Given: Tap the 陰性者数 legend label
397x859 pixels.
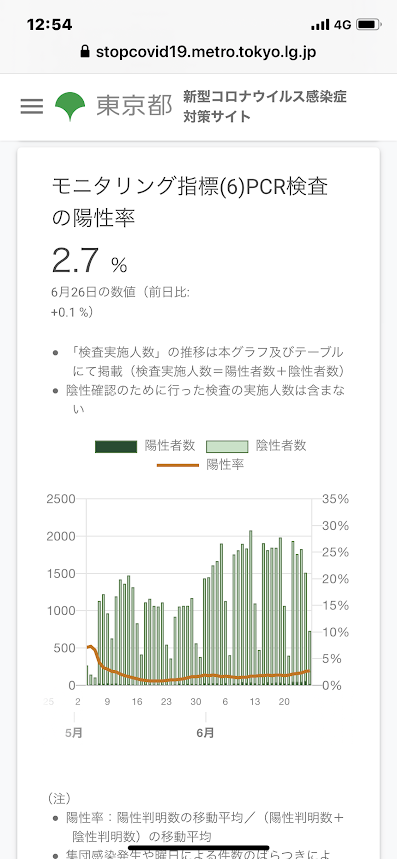Looking at the screenshot, I should click(x=281, y=446).
